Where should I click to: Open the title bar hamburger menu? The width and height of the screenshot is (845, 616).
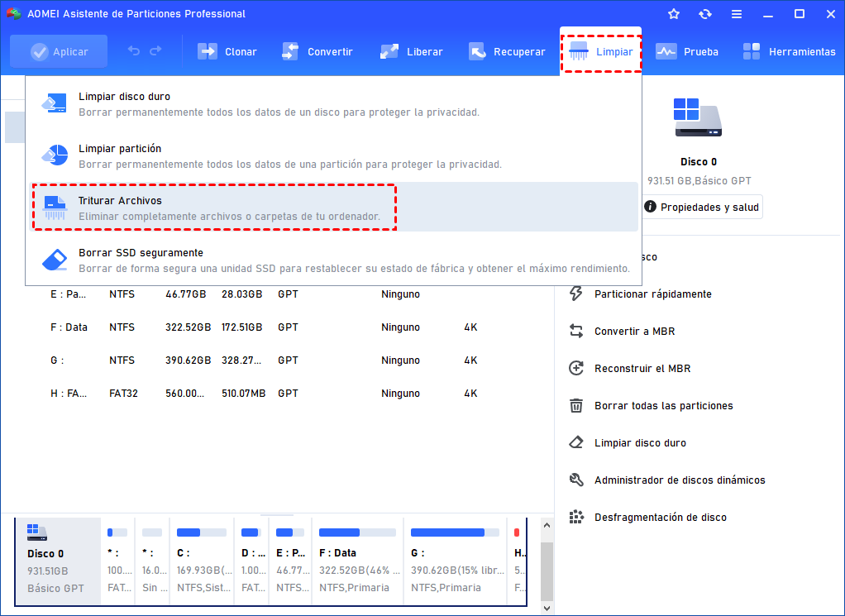coord(736,14)
